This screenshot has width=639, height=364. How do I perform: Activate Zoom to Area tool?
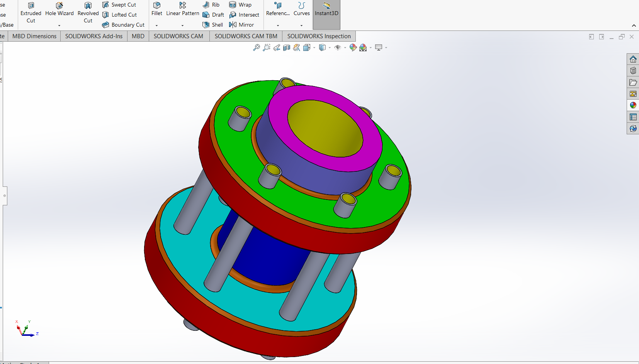tap(267, 47)
